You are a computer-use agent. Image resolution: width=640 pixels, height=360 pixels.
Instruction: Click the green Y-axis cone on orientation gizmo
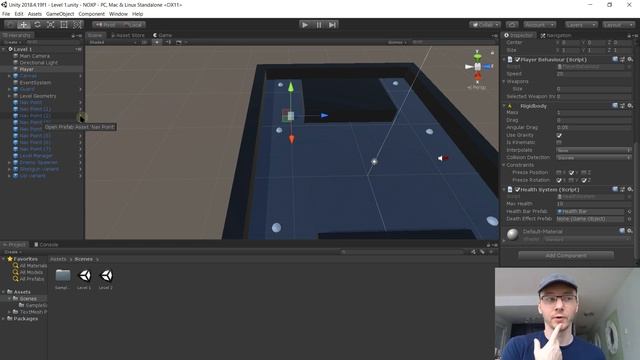click(477, 55)
